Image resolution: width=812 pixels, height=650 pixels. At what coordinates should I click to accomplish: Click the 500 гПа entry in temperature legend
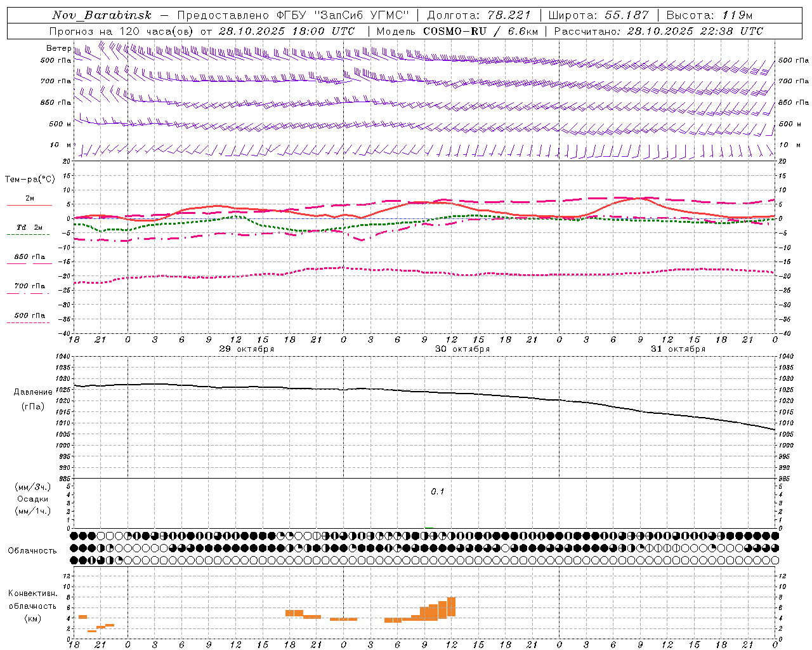[x=30, y=315]
